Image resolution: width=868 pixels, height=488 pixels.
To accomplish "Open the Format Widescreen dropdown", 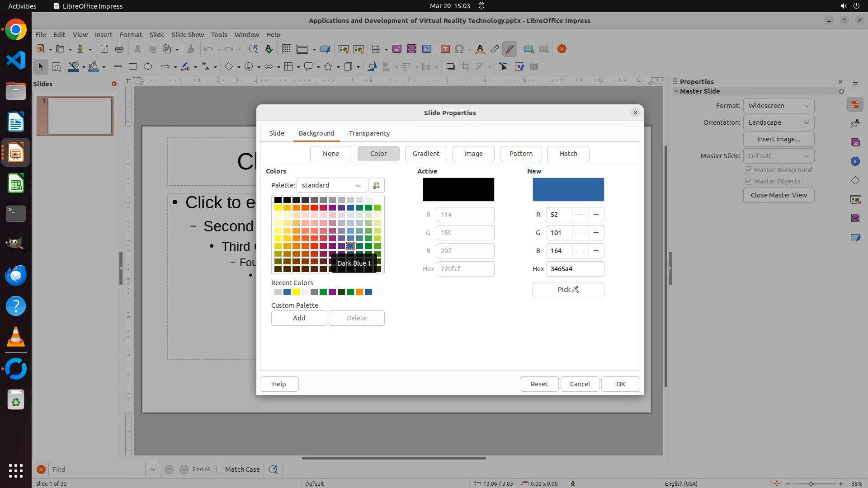I will point(778,106).
